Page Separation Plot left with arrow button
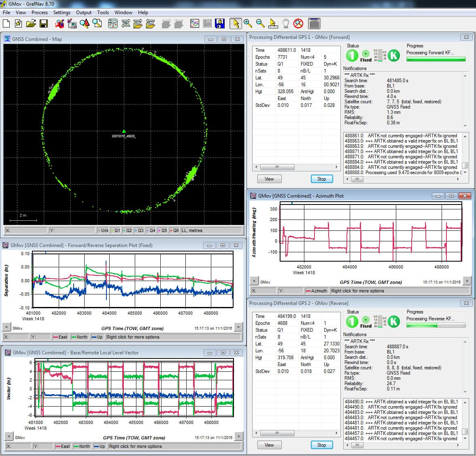This screenshot has width=476, height=456. point(6,327)
